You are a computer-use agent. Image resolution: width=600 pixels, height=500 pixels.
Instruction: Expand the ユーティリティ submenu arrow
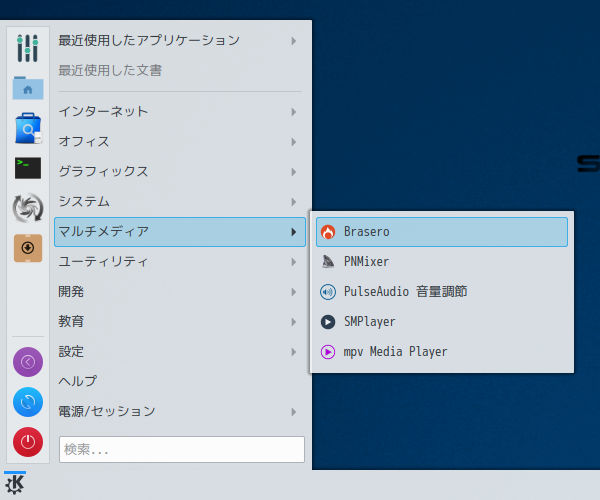pyautogui.click(x=293, y=262)
